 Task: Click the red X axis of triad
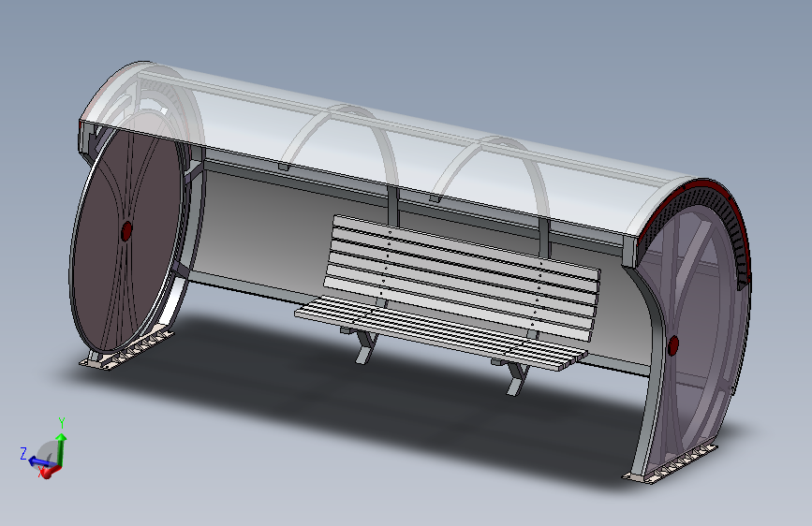point(50,472)
